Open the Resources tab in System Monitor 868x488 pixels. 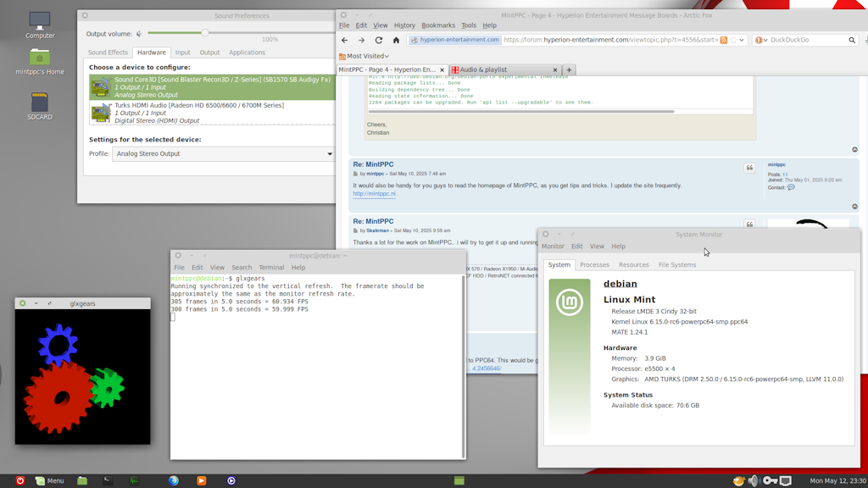634,265
